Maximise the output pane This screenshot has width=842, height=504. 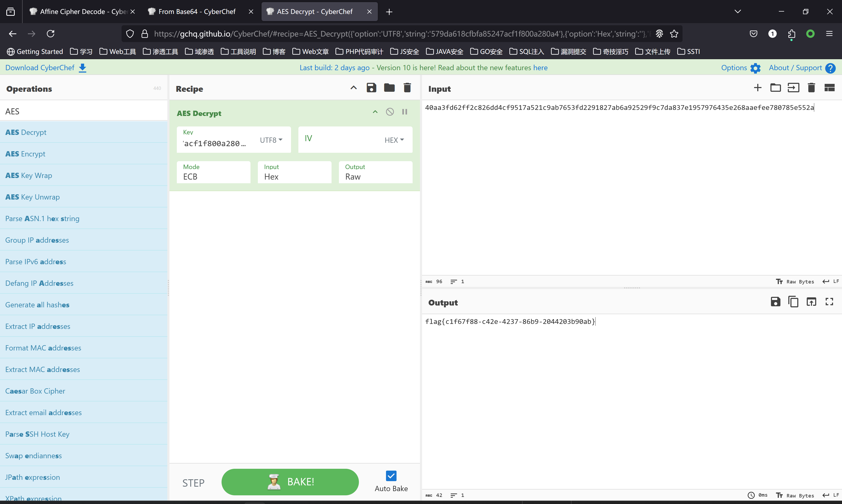click(x=829, y=302)
